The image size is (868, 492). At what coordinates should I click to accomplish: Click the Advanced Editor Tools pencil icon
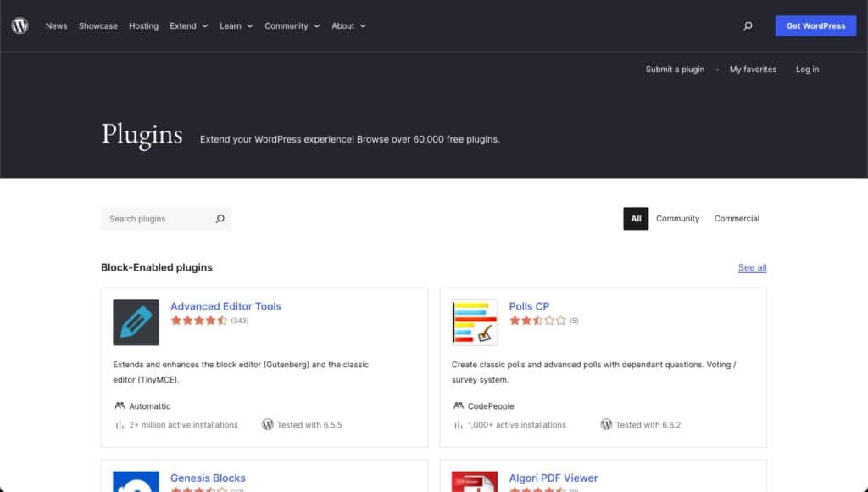pyautogui.click(x=136, y=322)
